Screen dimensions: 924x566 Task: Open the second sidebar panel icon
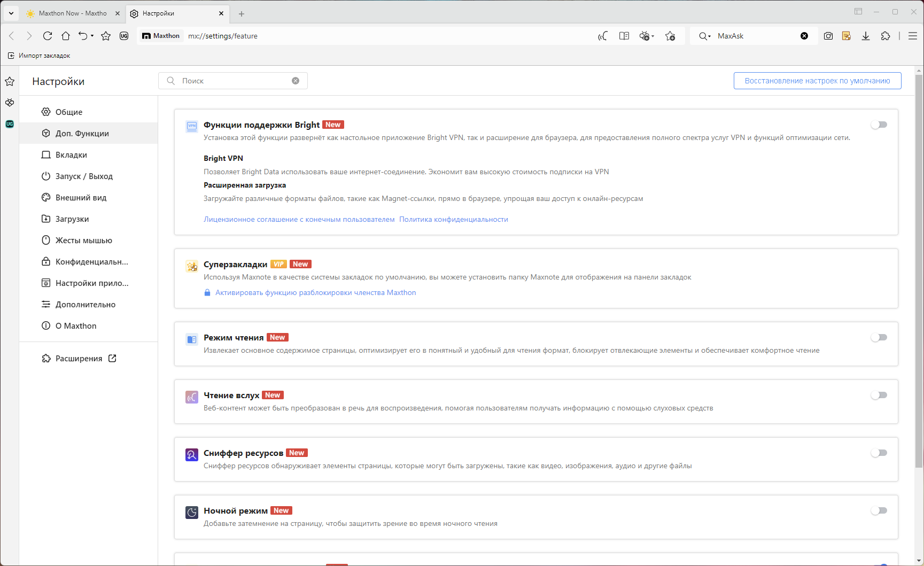[x=10, y=103]
